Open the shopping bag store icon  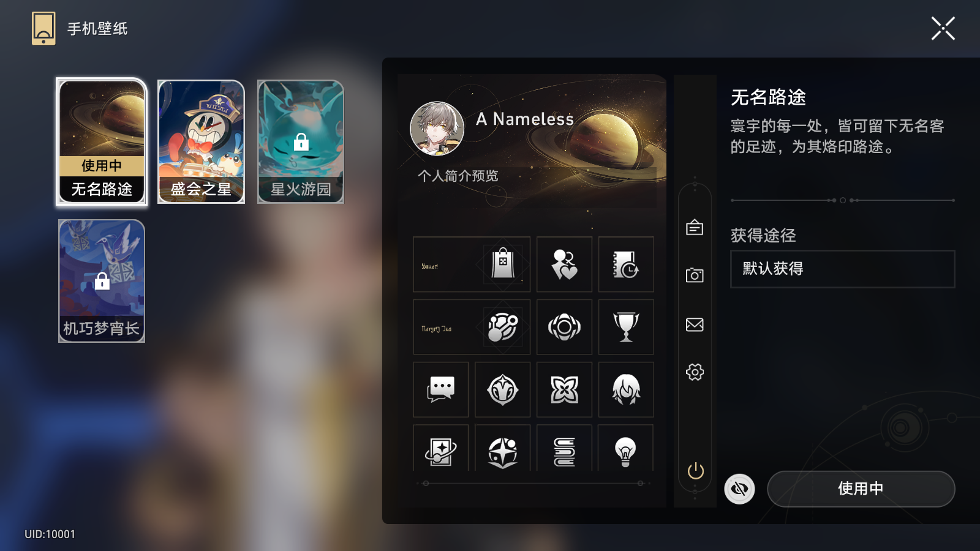502,264
